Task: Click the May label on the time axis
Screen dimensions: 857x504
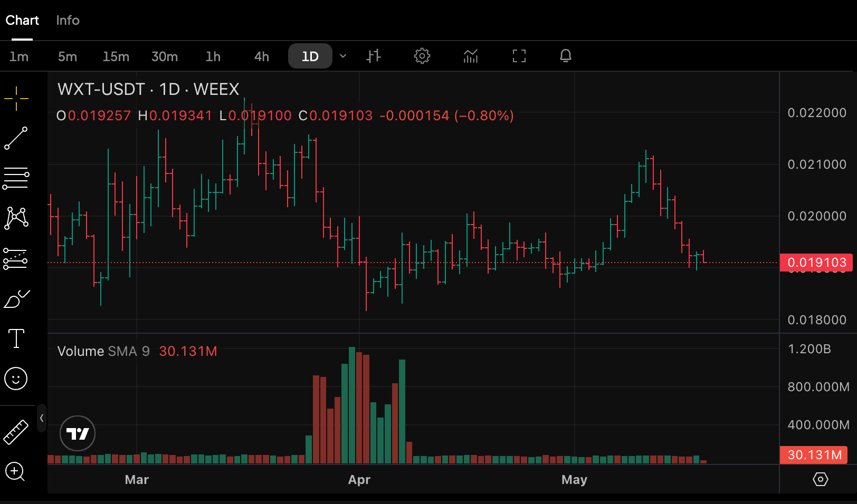Action: pos(574,480)
